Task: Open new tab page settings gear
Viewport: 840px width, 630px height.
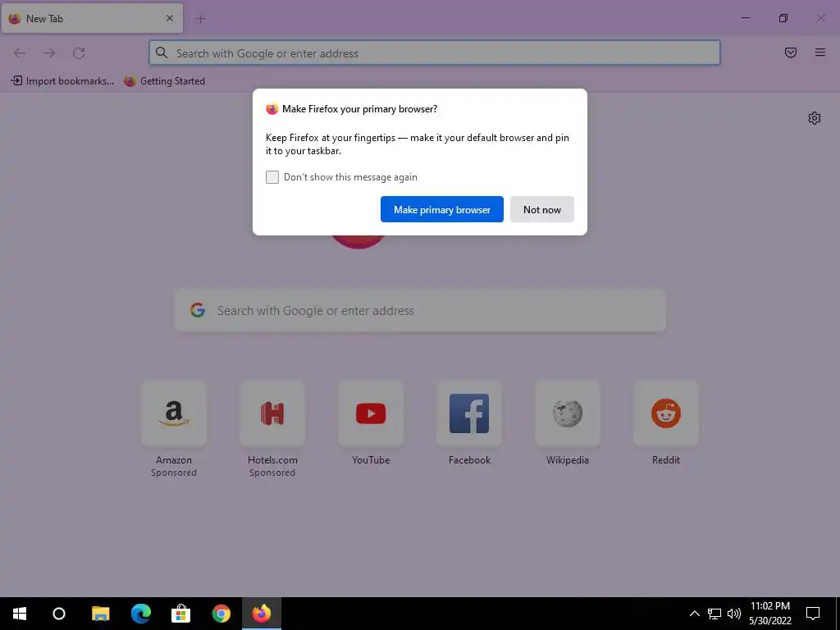Action: 815,118
